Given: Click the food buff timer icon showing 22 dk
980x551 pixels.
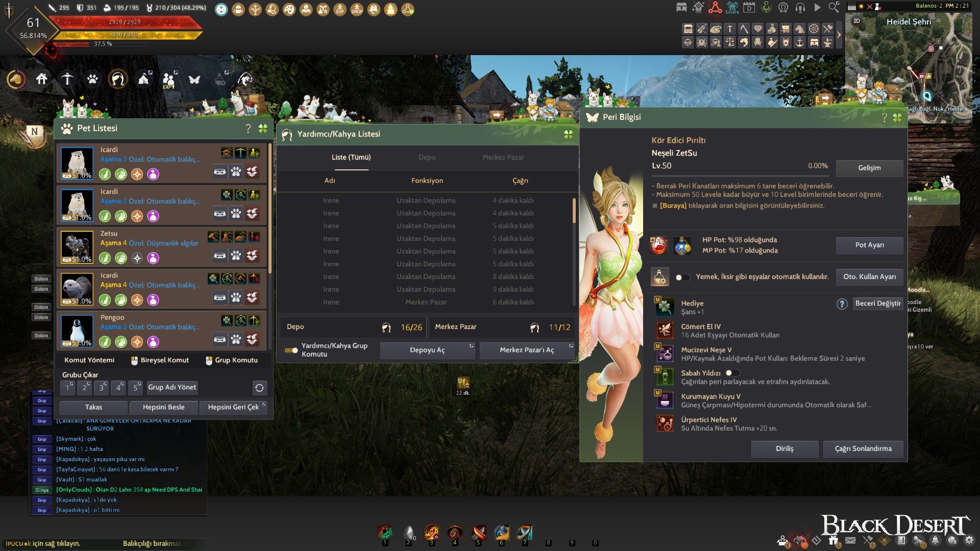Looking at the screenshot, I should point(463,383).
